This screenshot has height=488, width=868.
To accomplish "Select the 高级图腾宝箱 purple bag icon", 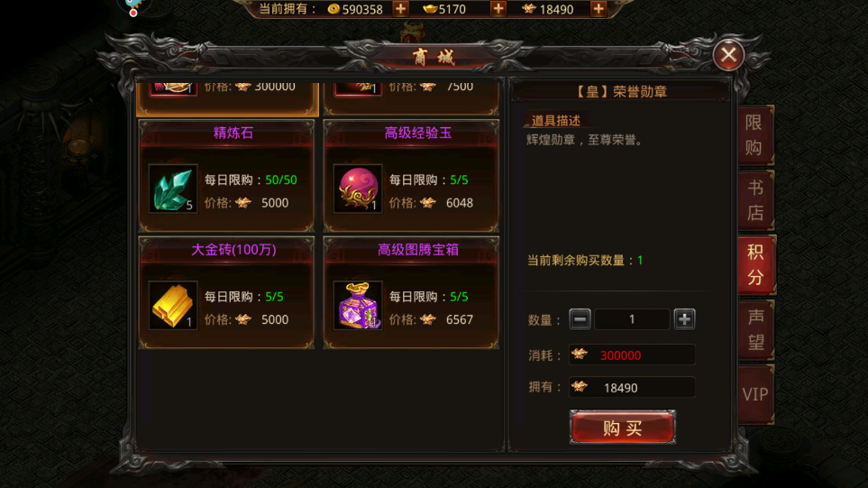I will [x=358, y=305].
